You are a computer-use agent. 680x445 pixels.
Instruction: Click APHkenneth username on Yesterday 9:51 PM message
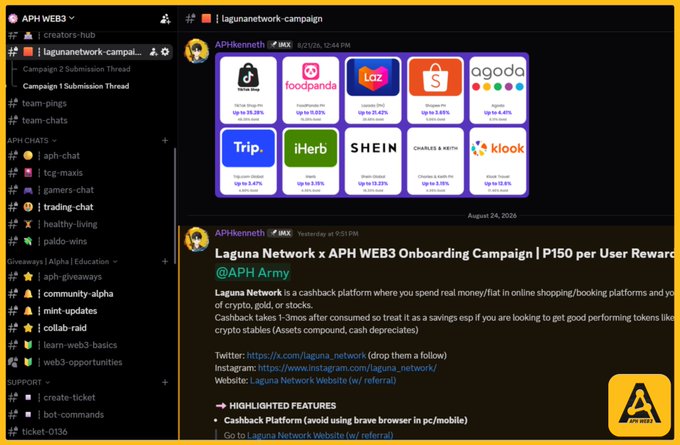239,233
